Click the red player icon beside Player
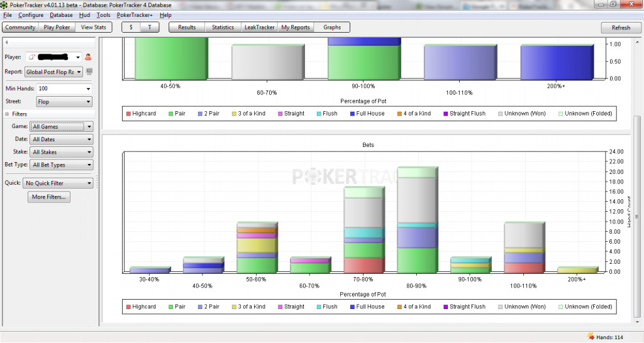 click(x=88, y=57)
